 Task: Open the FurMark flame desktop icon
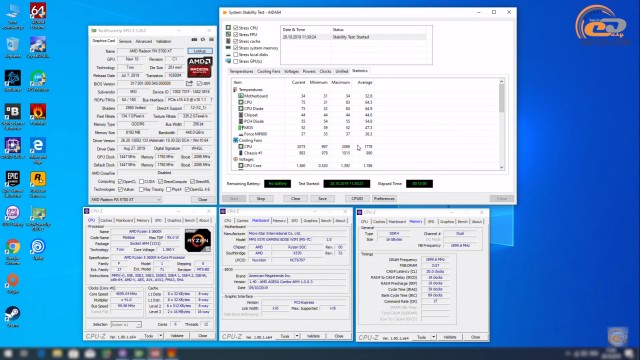pos(38,113)
